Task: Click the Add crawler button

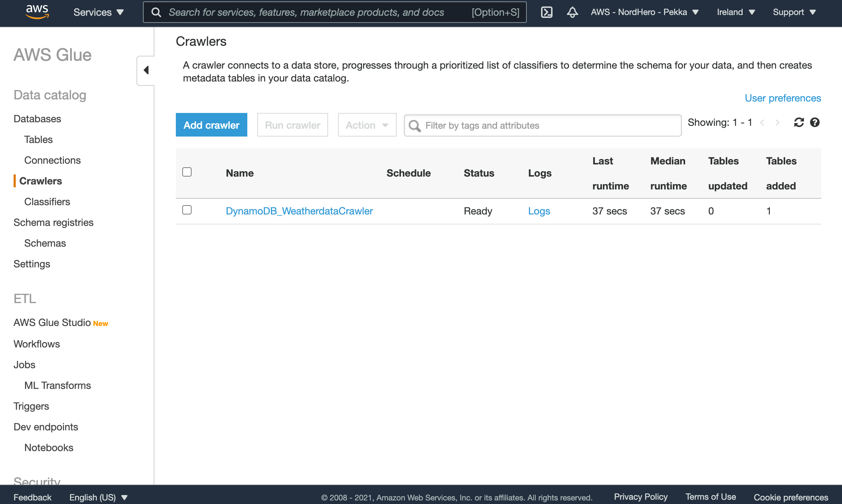Action: tap(211, 125)
